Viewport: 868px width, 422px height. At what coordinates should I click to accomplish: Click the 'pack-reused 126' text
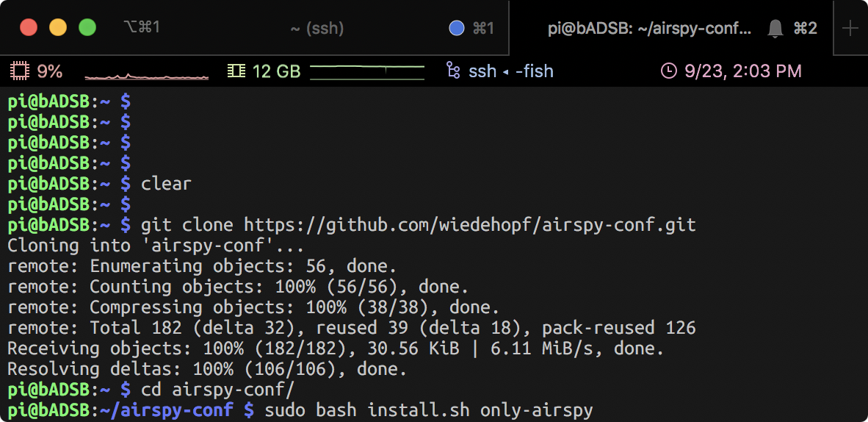click(x=619, y=328)
